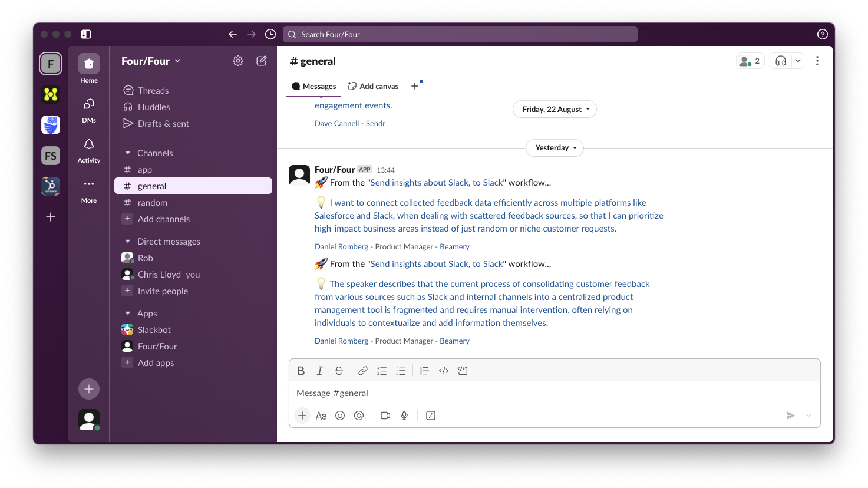
Task: Collapse the Apps section
Action: (128, 313)
